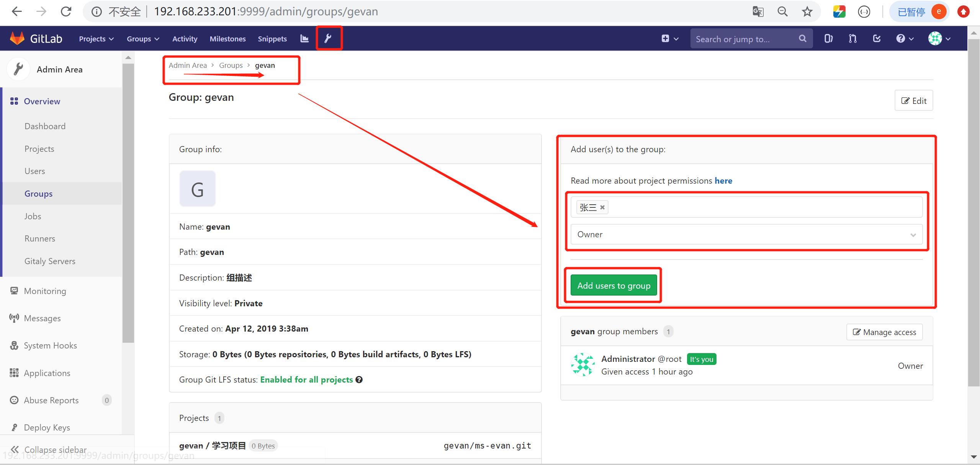Open the new item plus dropdown
This screenshot has width=980, height=465.
pos(669,38)
